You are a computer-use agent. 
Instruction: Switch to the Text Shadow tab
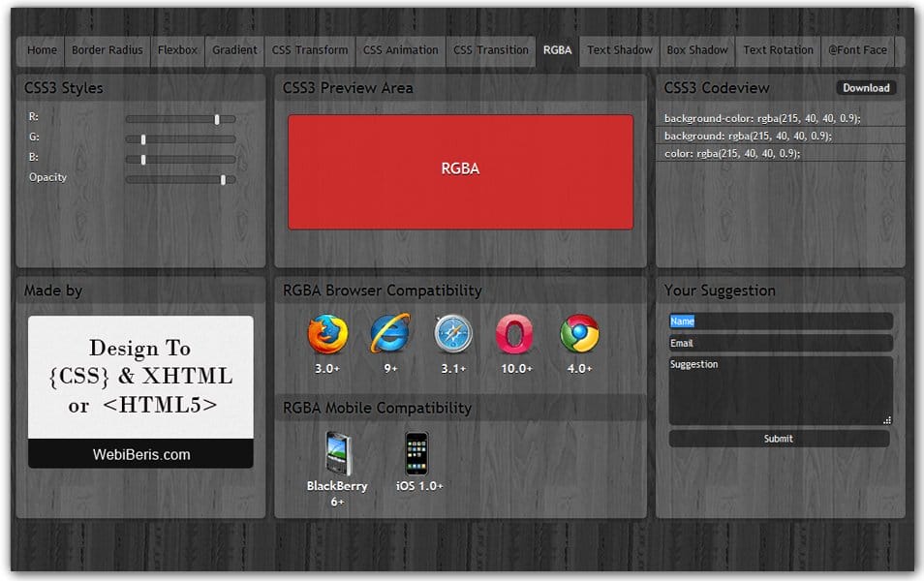click(619, 50)
